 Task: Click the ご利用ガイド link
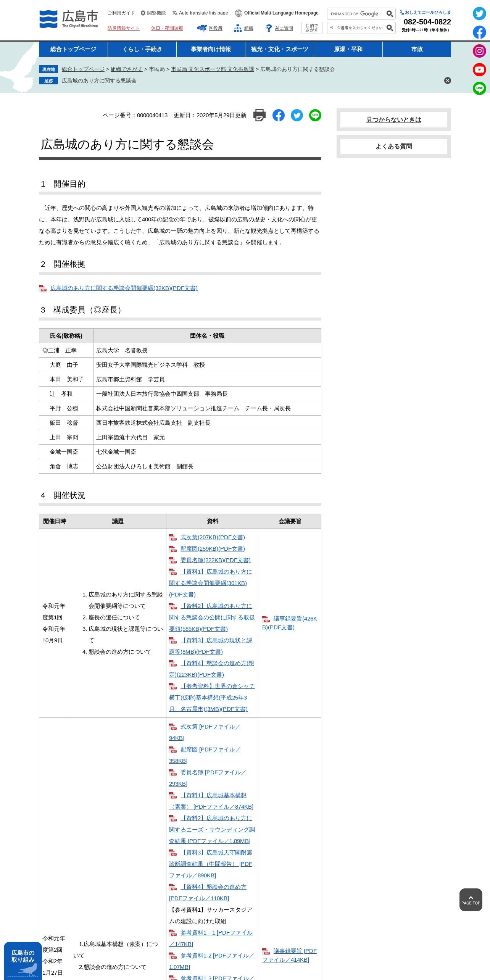121,13
